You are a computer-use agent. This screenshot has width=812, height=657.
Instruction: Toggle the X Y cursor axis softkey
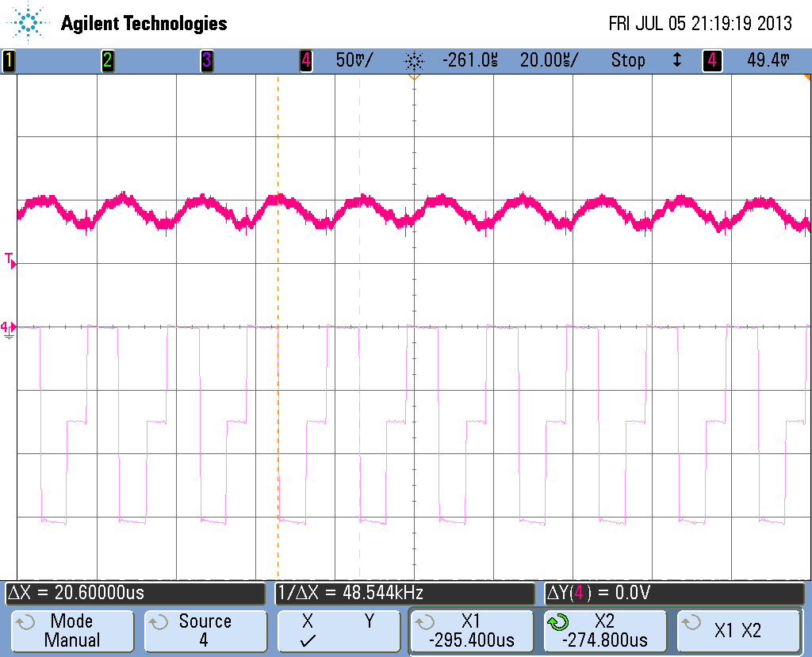coord(339,631)
